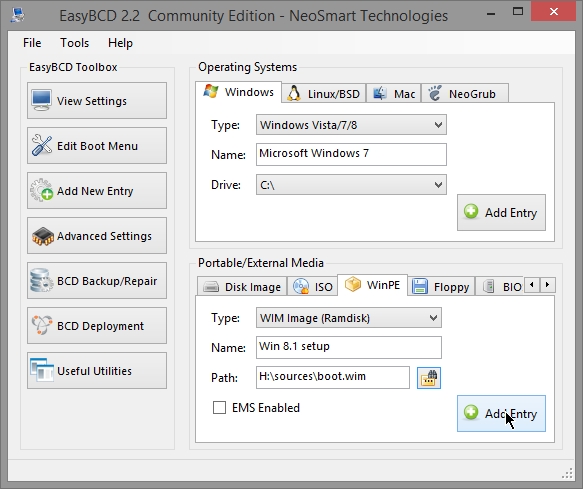Viewport: 583px width, 489px height.
Task: Click the H:\sources\boot.wim path field
Action: 333,377
